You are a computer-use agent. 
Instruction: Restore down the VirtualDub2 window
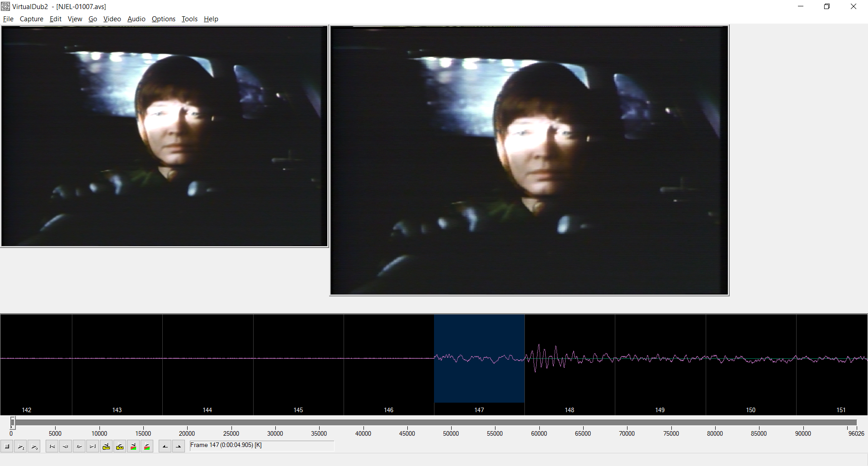click(827, 6)
